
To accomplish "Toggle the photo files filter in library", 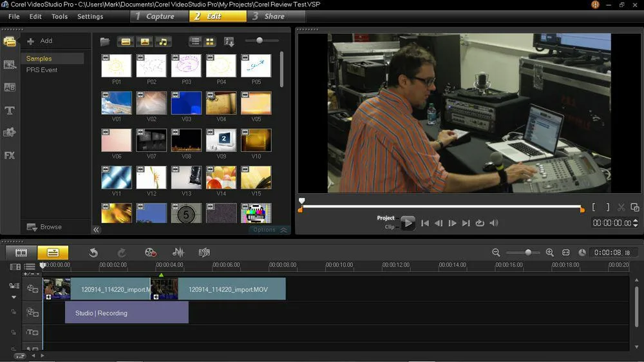I will pos(144,41).
